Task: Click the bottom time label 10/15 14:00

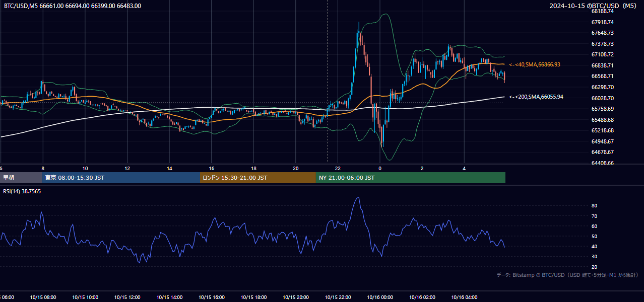Action: click(x=169, y=297)
